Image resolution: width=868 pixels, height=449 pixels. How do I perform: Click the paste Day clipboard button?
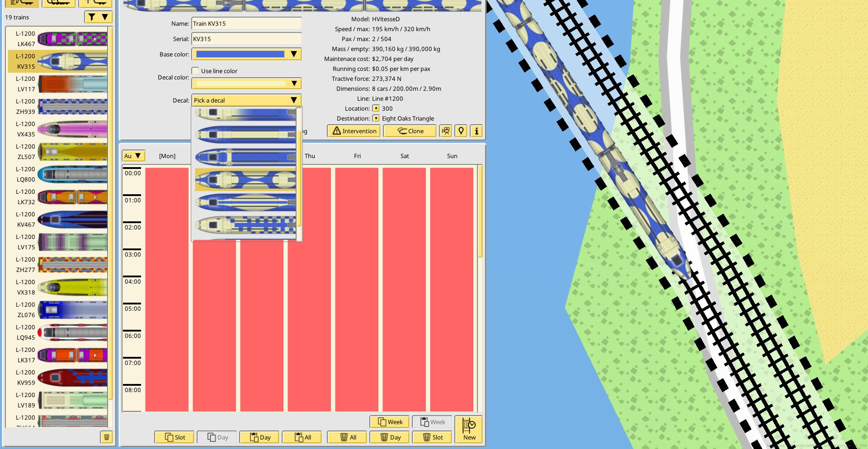click(x=260, y=437)
